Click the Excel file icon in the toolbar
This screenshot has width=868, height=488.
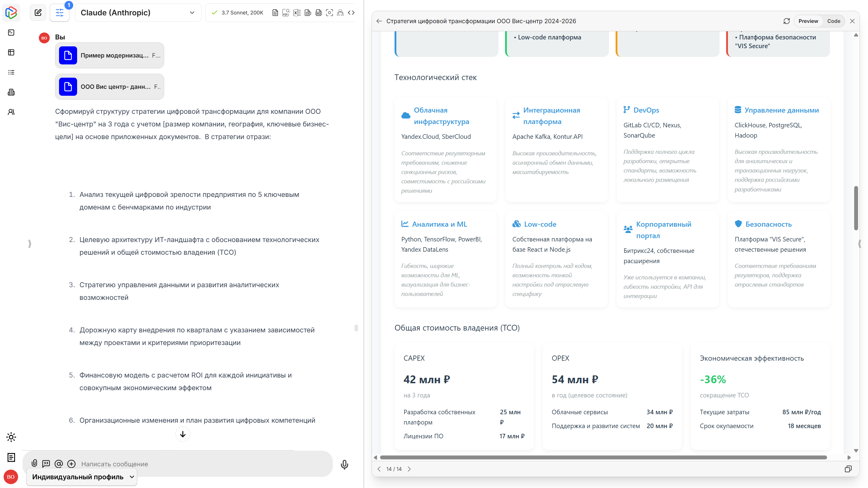tap(297, 12)
